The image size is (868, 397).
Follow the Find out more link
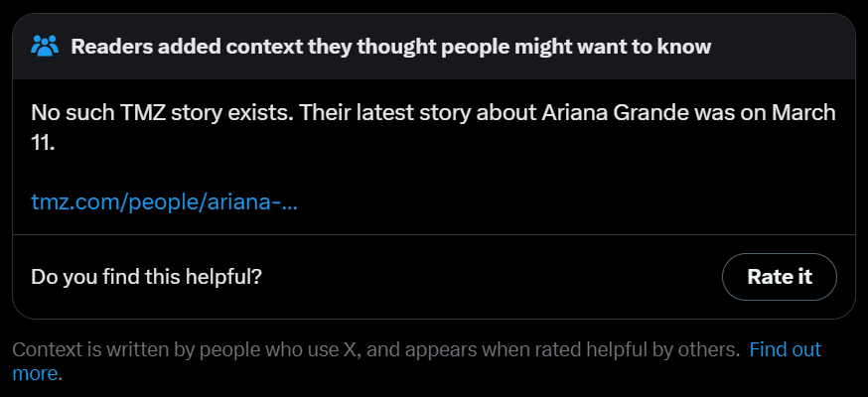click(x=785, y=349)
